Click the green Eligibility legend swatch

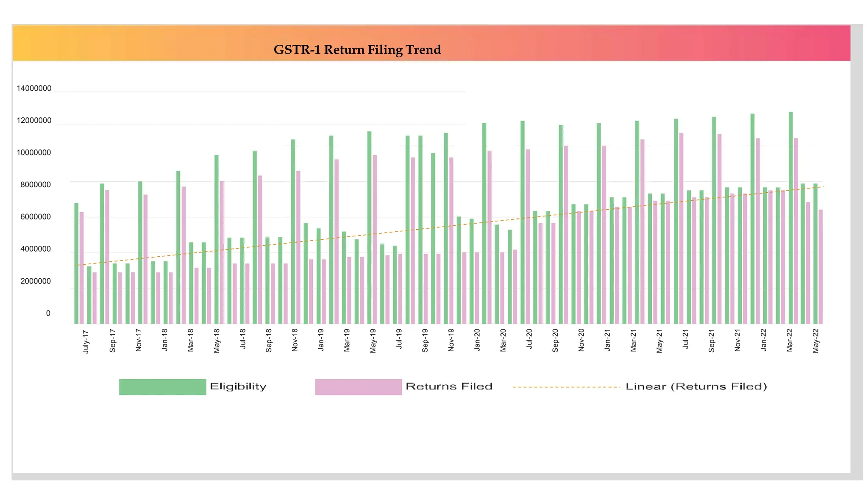point(162,387)
